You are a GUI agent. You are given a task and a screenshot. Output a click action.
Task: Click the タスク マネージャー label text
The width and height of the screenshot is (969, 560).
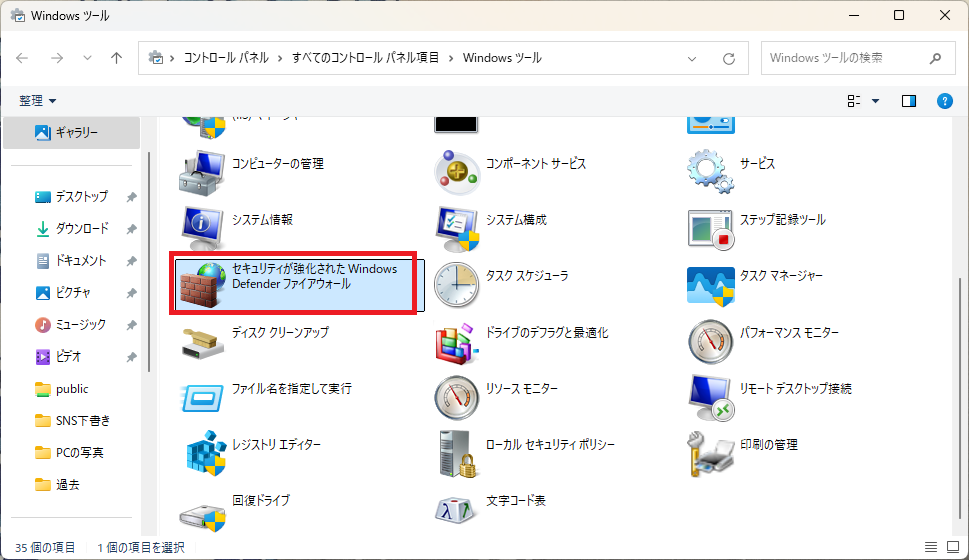781,276
